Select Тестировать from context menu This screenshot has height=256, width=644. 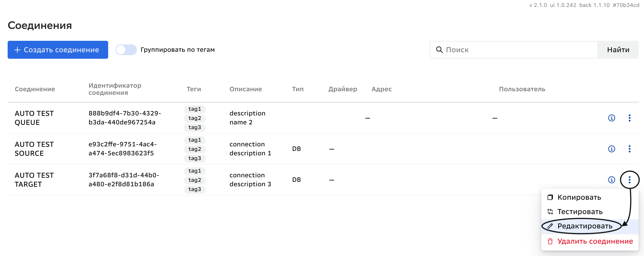point(580,212)
